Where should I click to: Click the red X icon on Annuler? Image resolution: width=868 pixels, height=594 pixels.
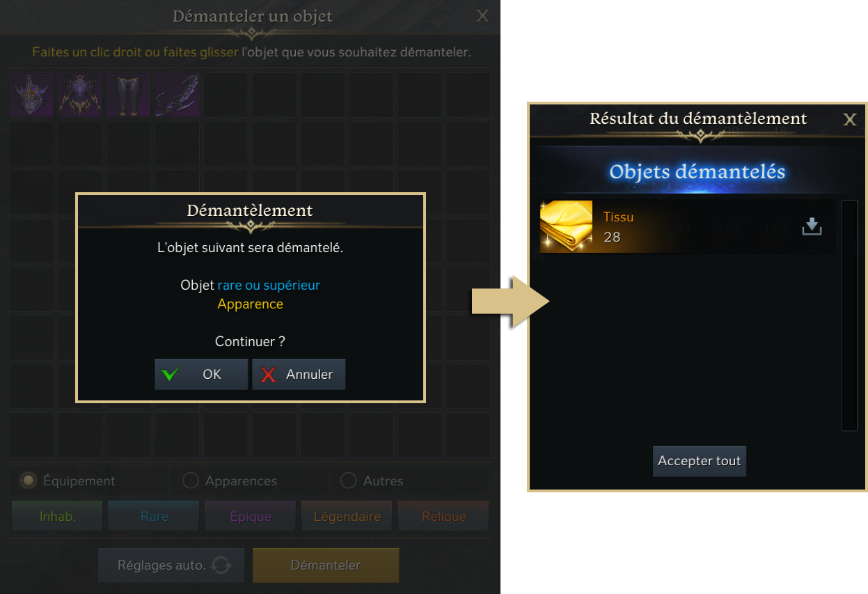pos(268,375)
